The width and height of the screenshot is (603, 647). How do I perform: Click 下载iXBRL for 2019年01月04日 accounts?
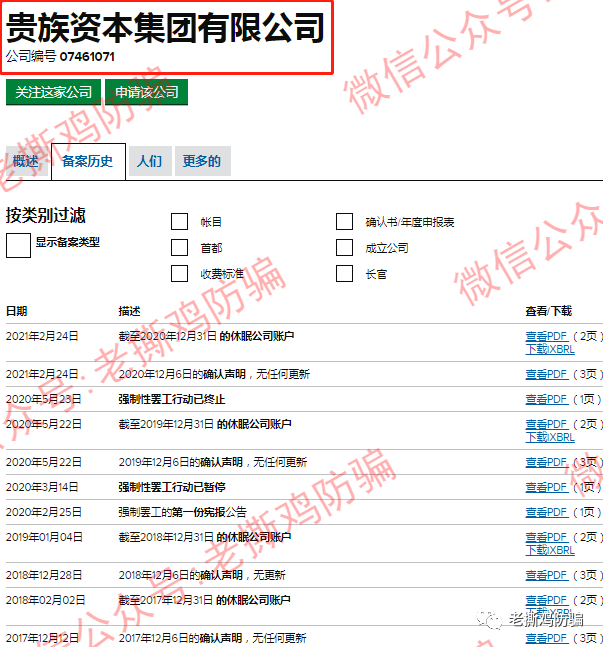click(x=550, y=550)
